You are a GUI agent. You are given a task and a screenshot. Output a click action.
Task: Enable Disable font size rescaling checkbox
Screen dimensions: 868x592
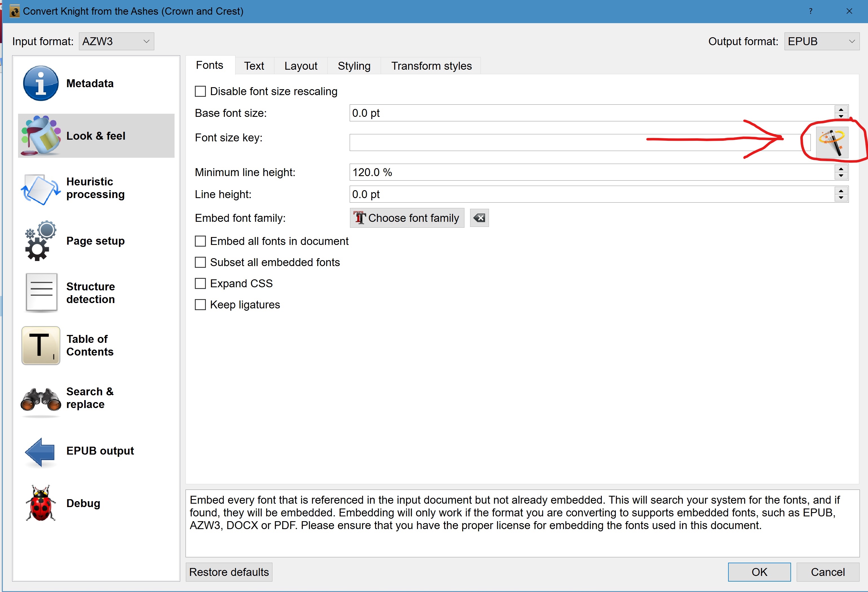coord(201,92)
